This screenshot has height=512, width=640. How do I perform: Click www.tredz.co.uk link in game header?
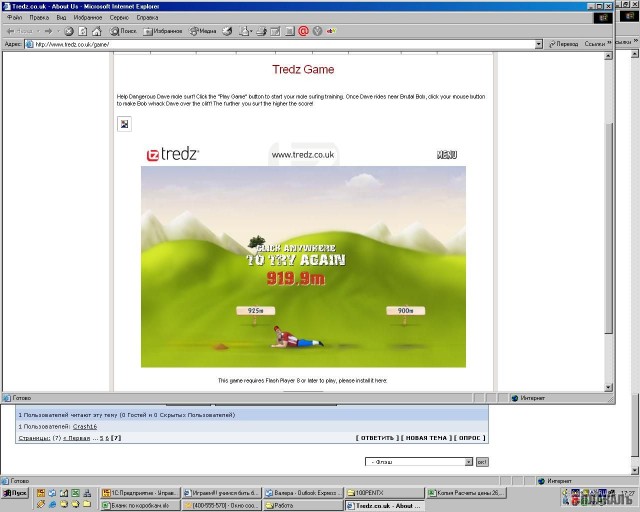[x=303, y=155]
